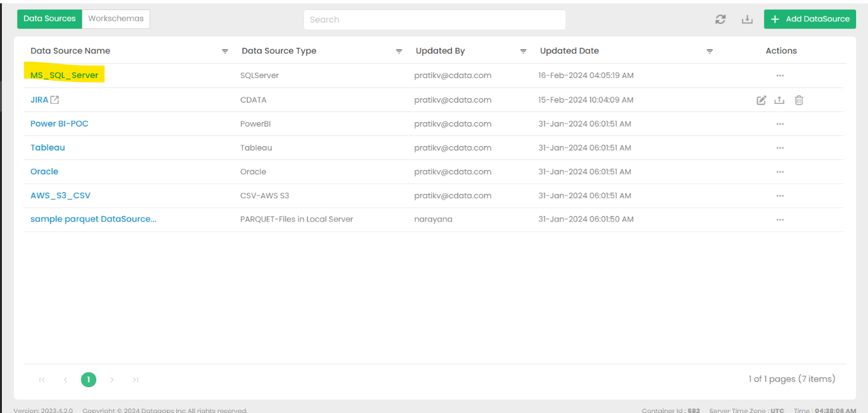
Task: Click the download icon beside Add DataSource
Action: (x=747, y=20)
